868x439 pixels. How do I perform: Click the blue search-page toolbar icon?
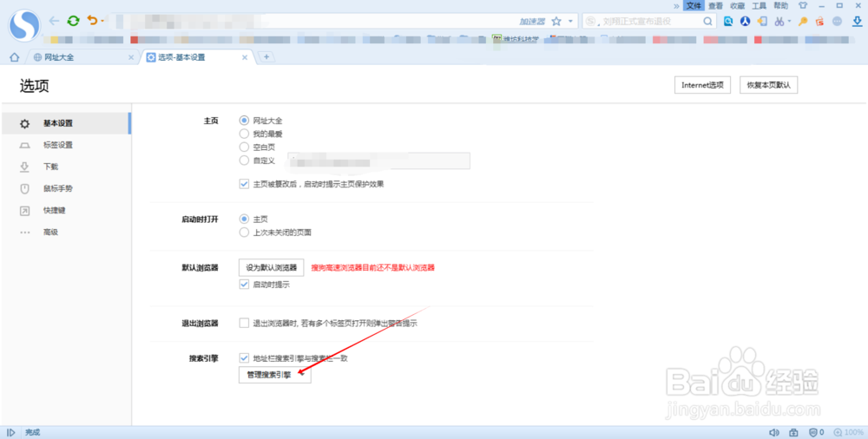pos(728,21)
